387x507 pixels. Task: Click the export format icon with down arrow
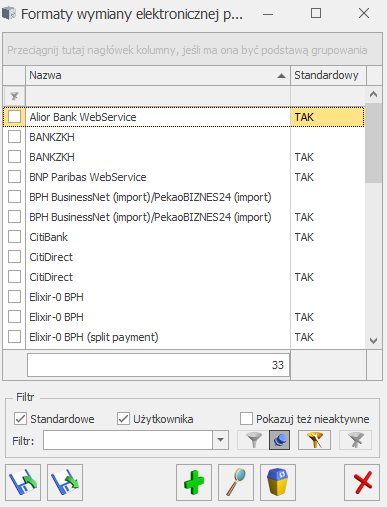65,482
